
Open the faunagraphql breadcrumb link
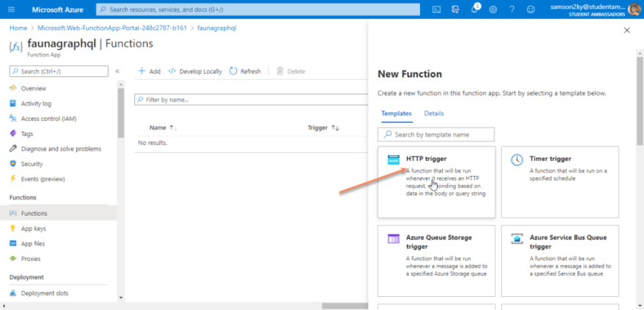[x=217, y=28]
